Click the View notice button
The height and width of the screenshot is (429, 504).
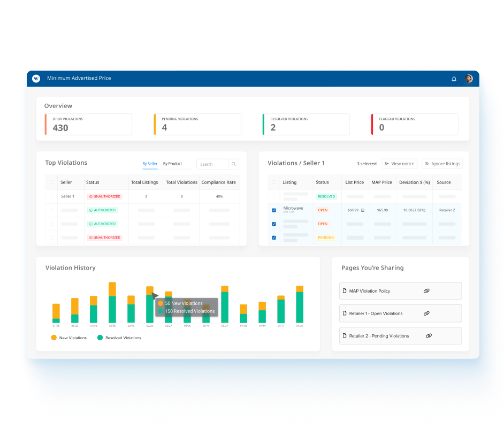(x=399, y=164)
